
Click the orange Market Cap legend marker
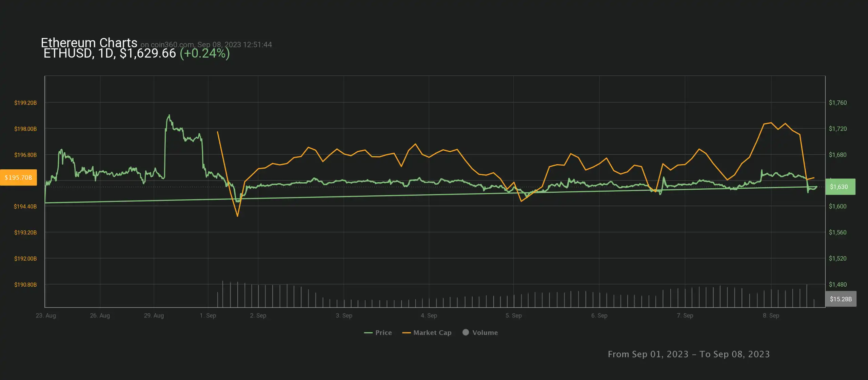[x=406, y=333]
